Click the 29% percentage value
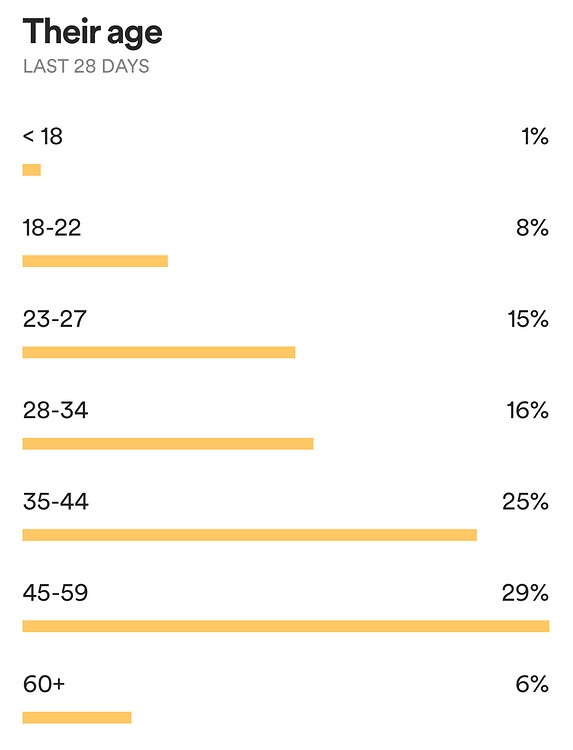The height and width of the screenshot is (750, 573). [525, 593]
